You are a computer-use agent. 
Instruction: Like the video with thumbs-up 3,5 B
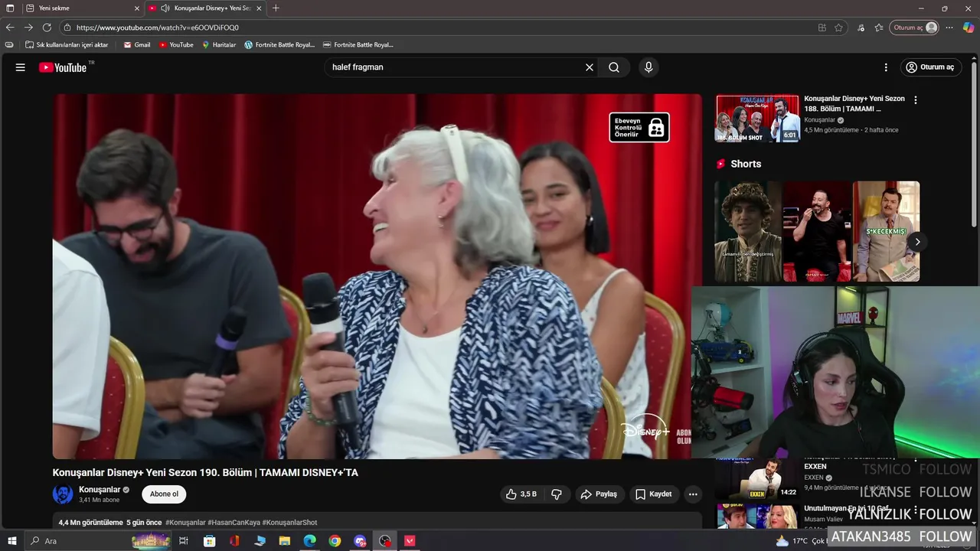click(521, 494)
